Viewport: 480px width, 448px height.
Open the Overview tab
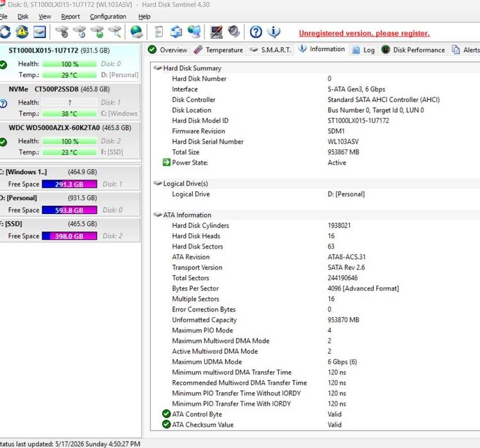tap(167, 50)
